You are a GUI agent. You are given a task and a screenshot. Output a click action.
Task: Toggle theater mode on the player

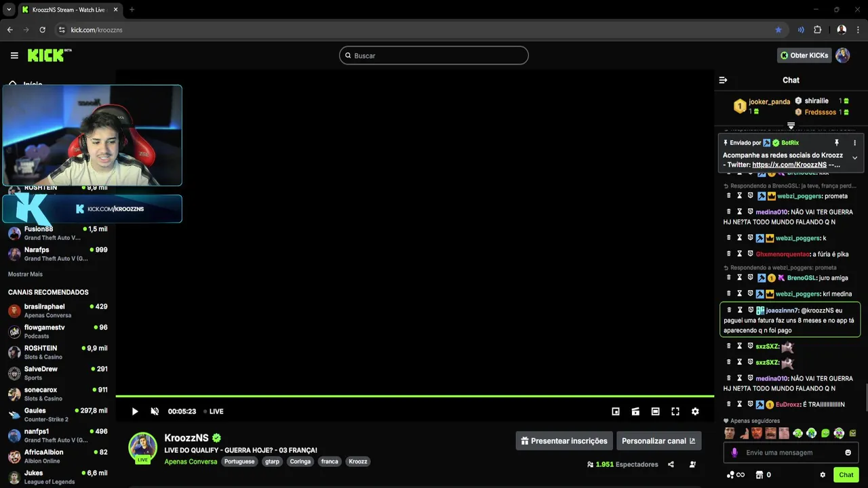click(655, 411)
